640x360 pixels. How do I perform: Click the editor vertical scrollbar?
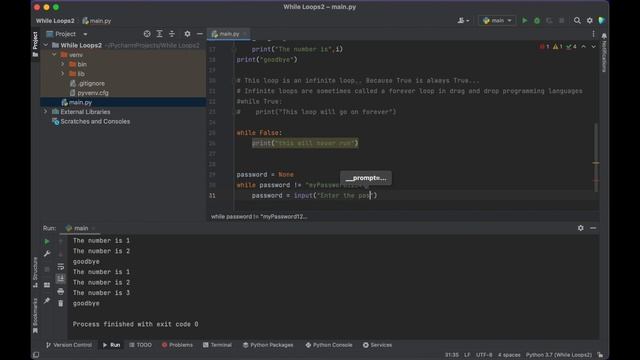[x=596, y=157]
